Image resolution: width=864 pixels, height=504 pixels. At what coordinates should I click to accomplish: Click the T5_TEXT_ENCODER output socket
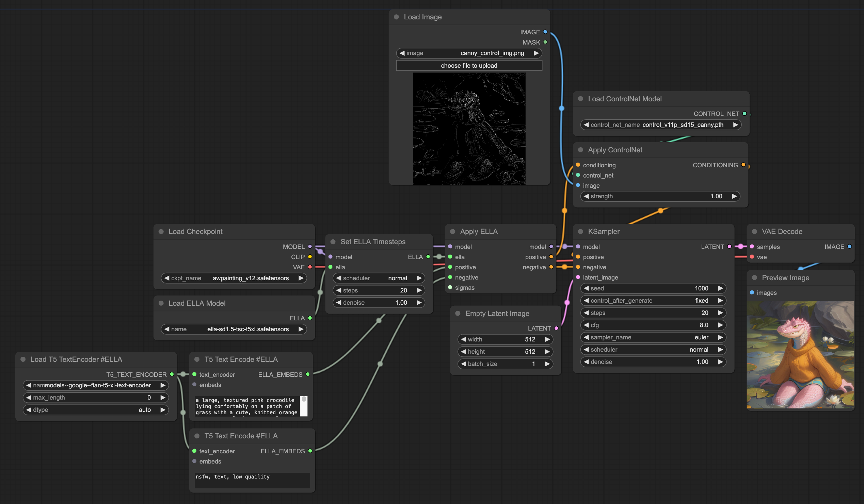172,374
